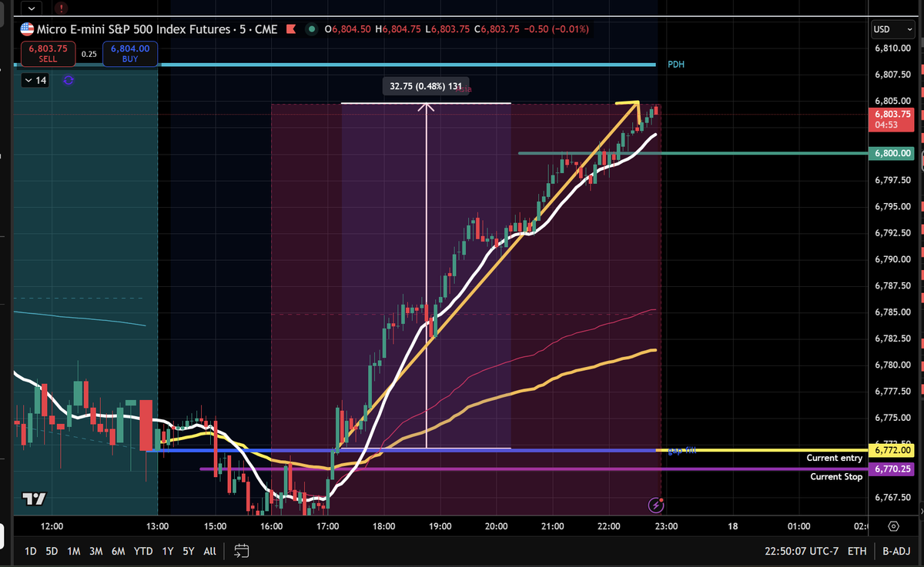The width and height of the screenshot is (924, 567).
Task: Click the 0.25 spread value
Action: tap(89, 54)
